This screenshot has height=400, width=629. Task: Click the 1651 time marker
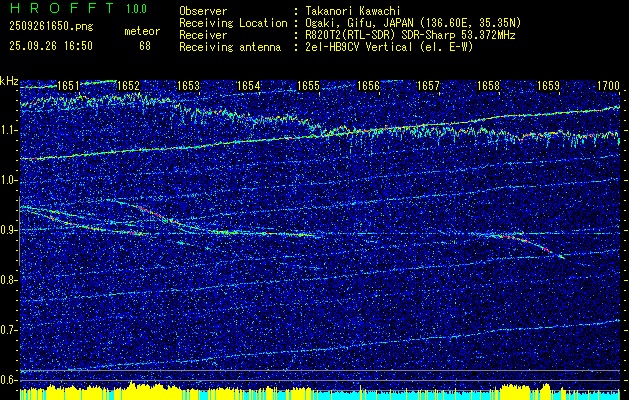68,87
